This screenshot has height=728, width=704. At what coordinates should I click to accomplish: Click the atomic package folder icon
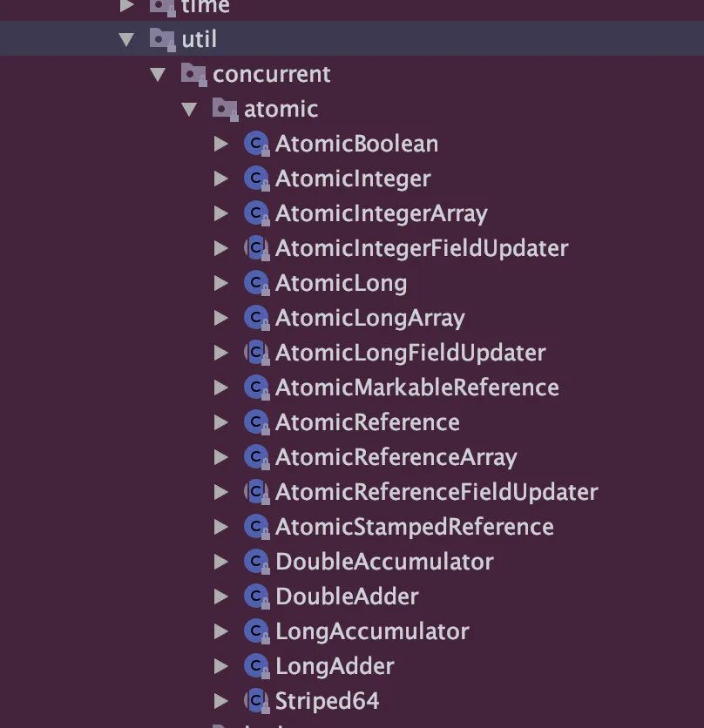click(x=225, y=109)
